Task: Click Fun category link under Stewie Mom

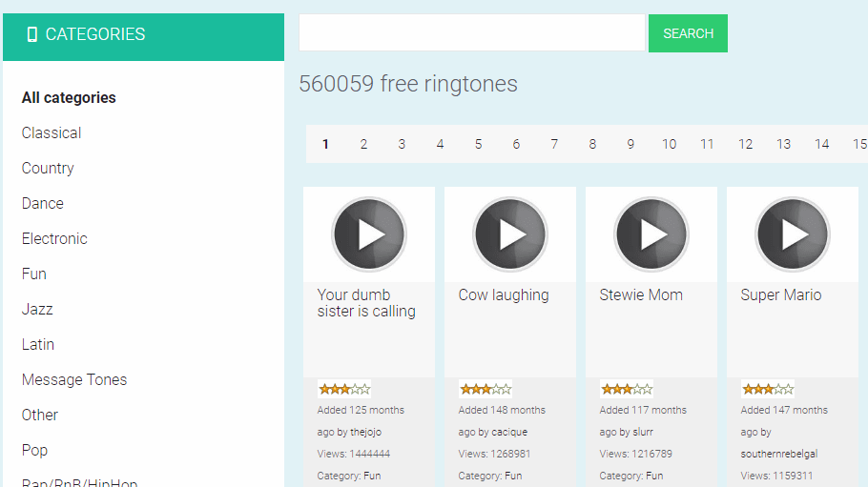Action: click(x=654, y=476)
